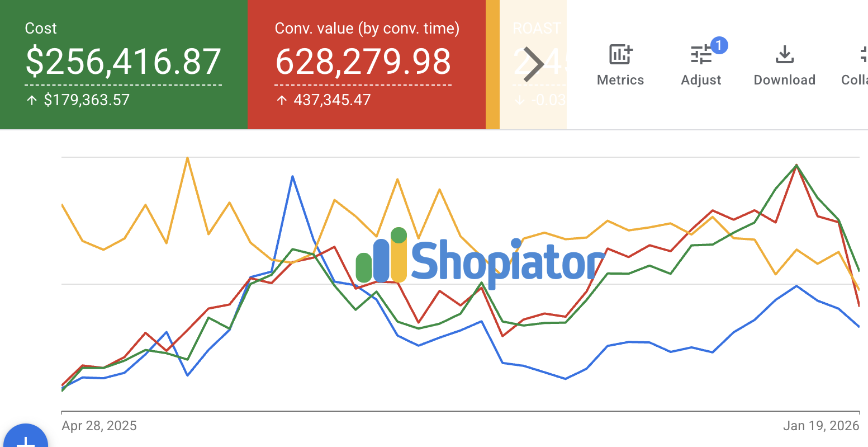This screenshot has width=868, height=447.
Task: Open the Metrics selector icon
Action: click(620, 54)
